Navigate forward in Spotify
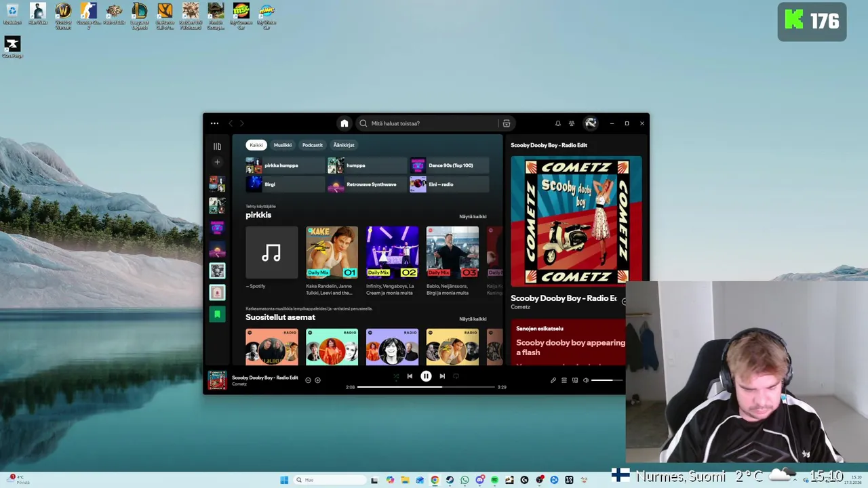Image resolution: width=868 pixels, height=488 pixels. click(241, 123)
